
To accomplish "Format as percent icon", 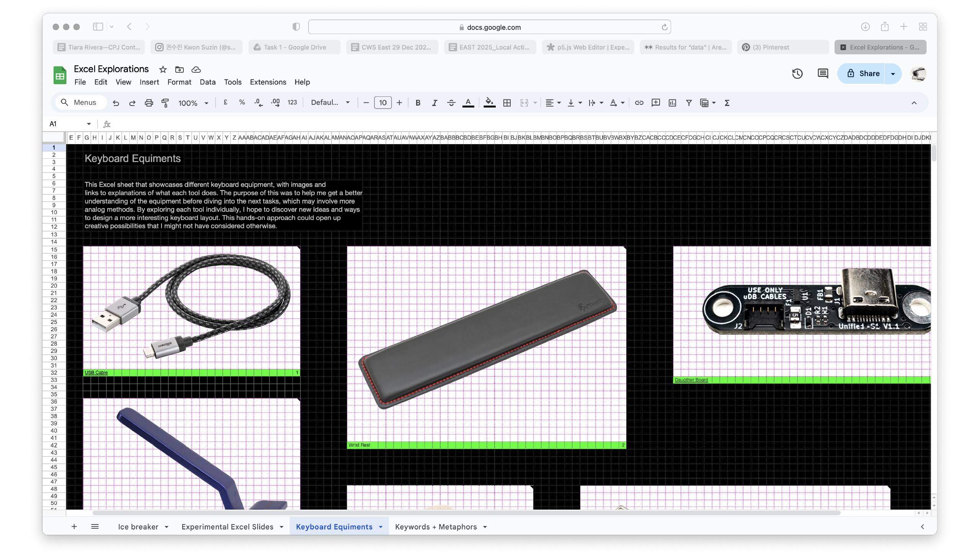I will tap(242, 102).
